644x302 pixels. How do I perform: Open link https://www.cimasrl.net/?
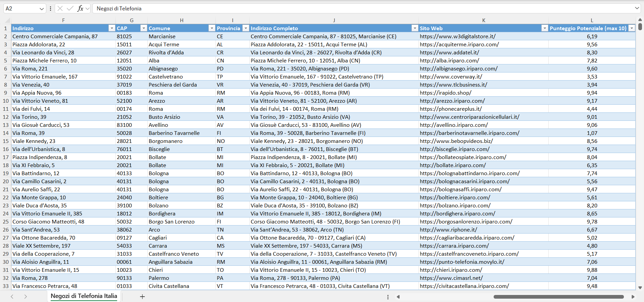click(x=451, y=278)
